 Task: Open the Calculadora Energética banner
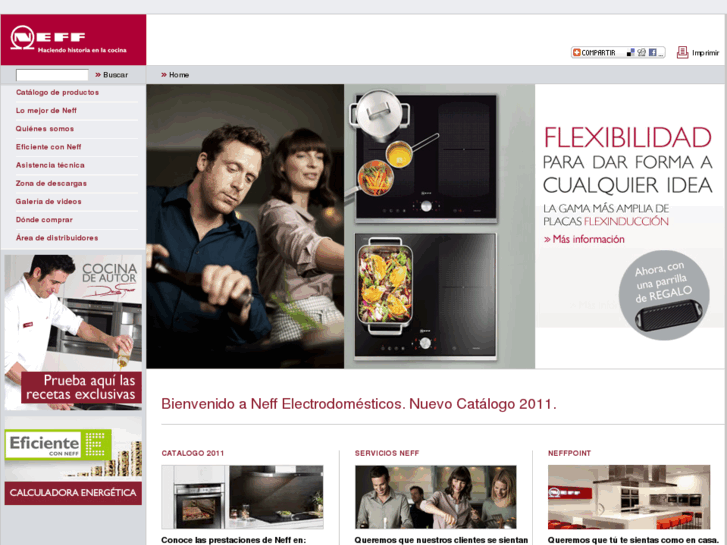tap(73, 493)
